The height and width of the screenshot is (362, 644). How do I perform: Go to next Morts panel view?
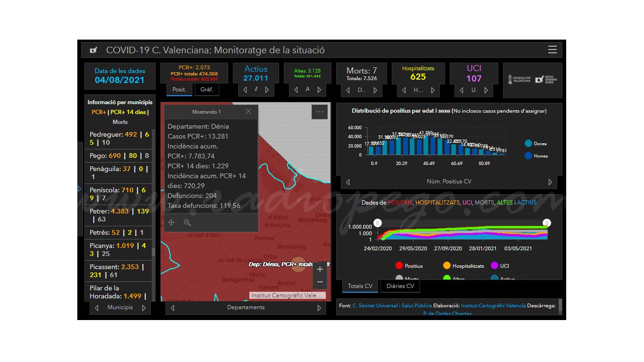[375, 90]
